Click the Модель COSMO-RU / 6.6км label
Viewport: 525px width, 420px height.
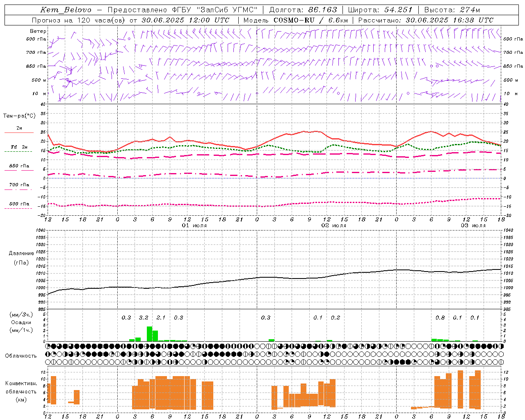[x=296, y=20]
